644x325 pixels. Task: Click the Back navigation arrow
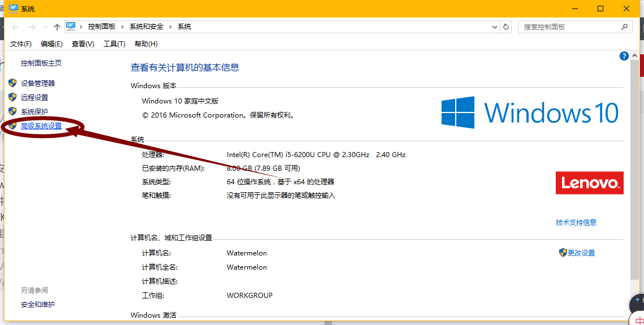[15, 27]
